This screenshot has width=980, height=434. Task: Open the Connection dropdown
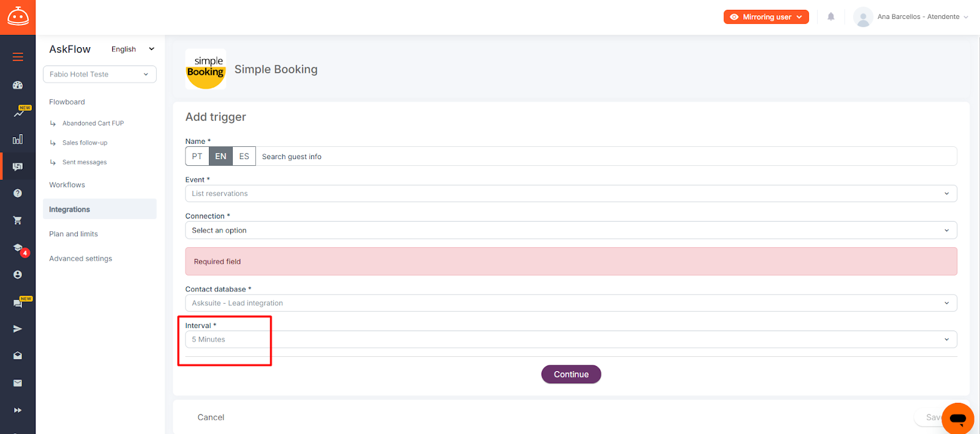coord(571,230)
